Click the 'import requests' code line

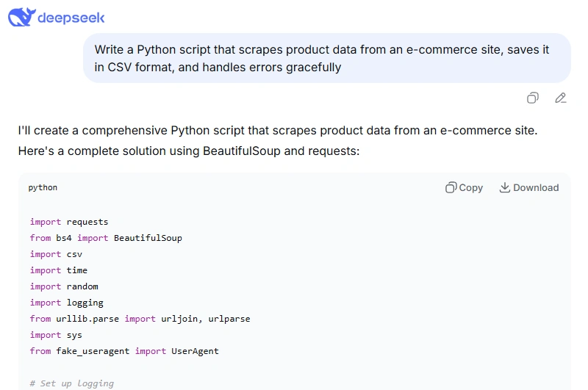click(69, 222)
